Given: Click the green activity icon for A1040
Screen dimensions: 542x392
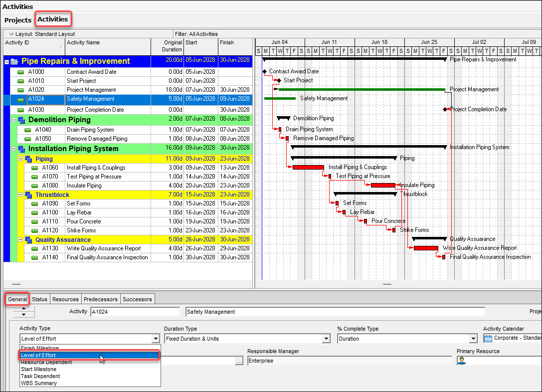Looking at the screenshot, I should [27, 130].
